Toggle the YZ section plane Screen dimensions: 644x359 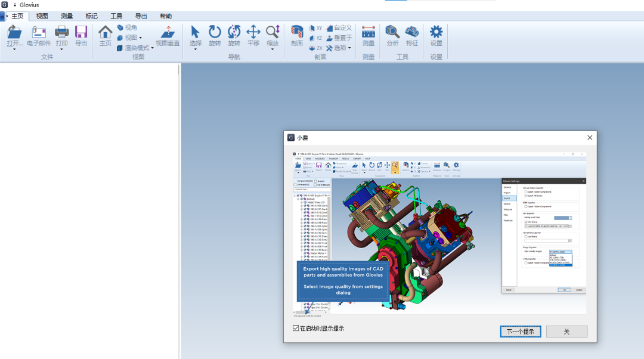pyautogui.click(x=315, y=38)
